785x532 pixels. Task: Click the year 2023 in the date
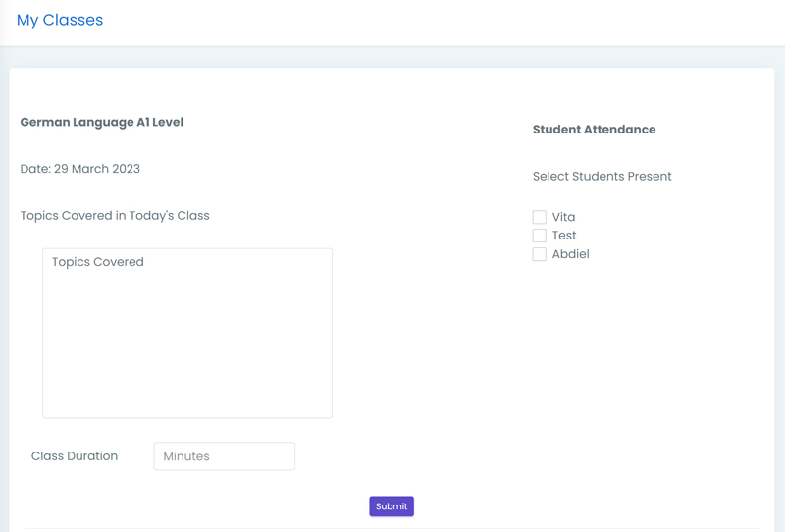(127, 169)
